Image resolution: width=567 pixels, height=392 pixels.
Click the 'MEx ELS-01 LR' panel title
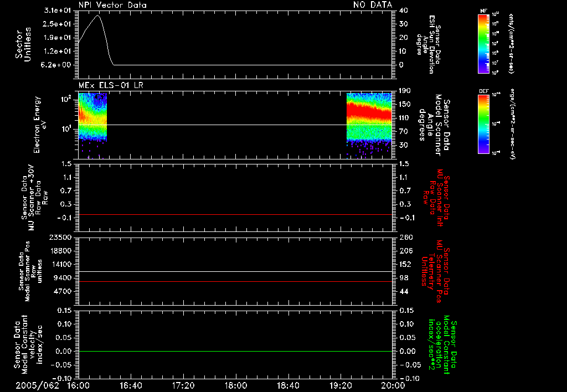pyautogui.click(x=111, y=85)
